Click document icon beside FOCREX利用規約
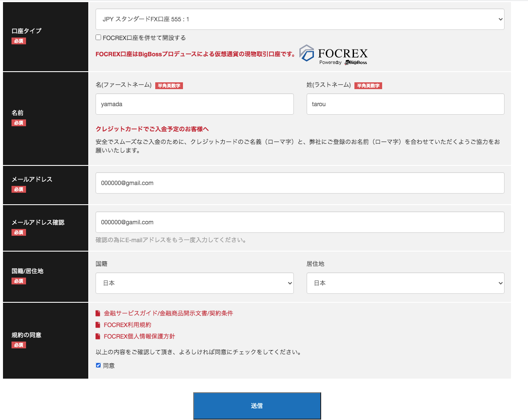Viewport: 528px width, 420px height. point(98,325)
